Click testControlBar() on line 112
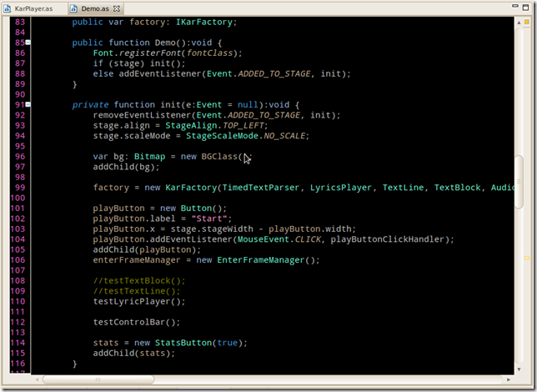 tap(136, 322)
